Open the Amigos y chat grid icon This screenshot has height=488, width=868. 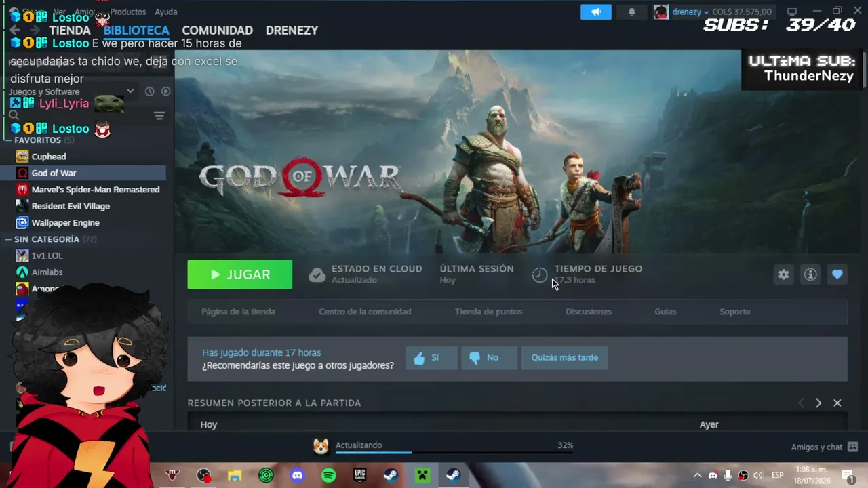tap(852, 447)
